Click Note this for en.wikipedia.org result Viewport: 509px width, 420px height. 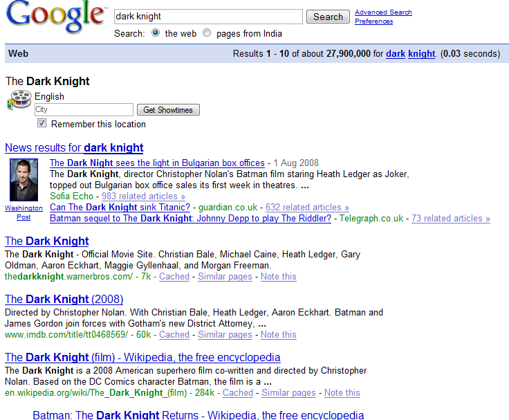[x=342, y=393]
